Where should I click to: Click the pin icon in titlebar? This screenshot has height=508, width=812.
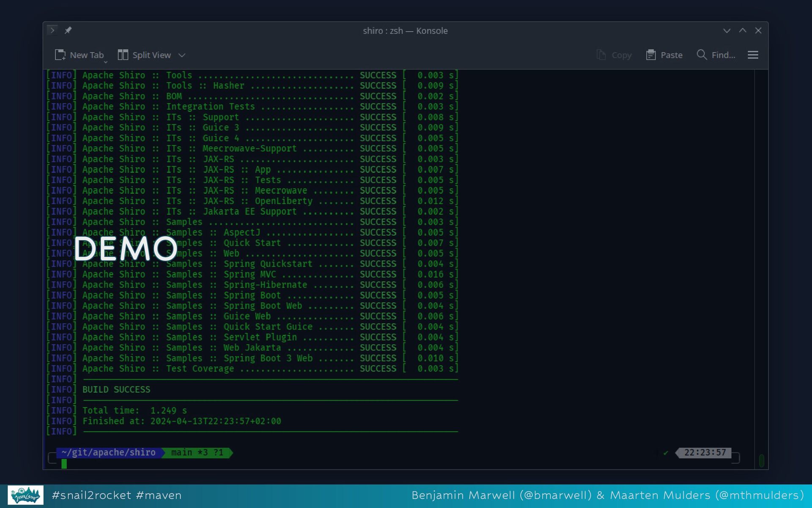coord(68,30)
